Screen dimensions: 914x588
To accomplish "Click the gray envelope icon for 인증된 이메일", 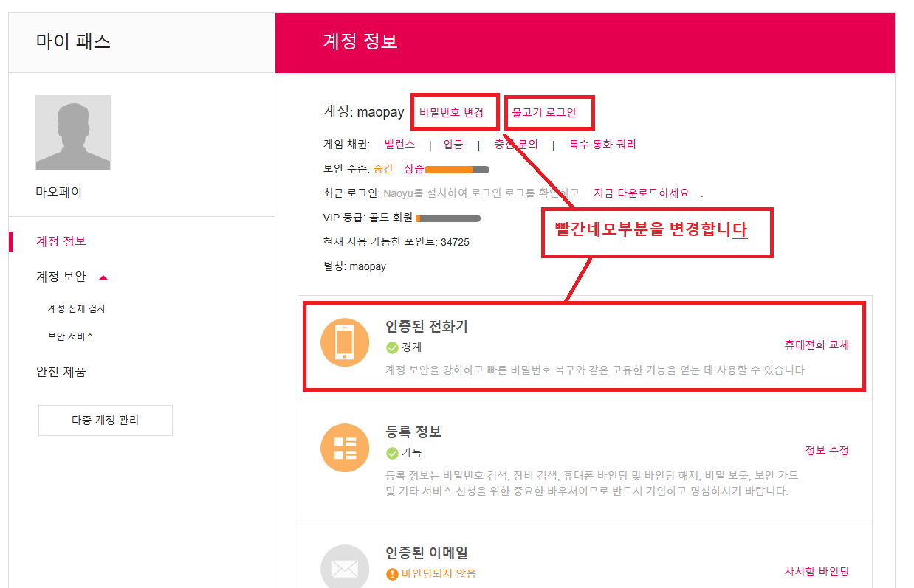I will pyautogui.click(x=345, y=568).
